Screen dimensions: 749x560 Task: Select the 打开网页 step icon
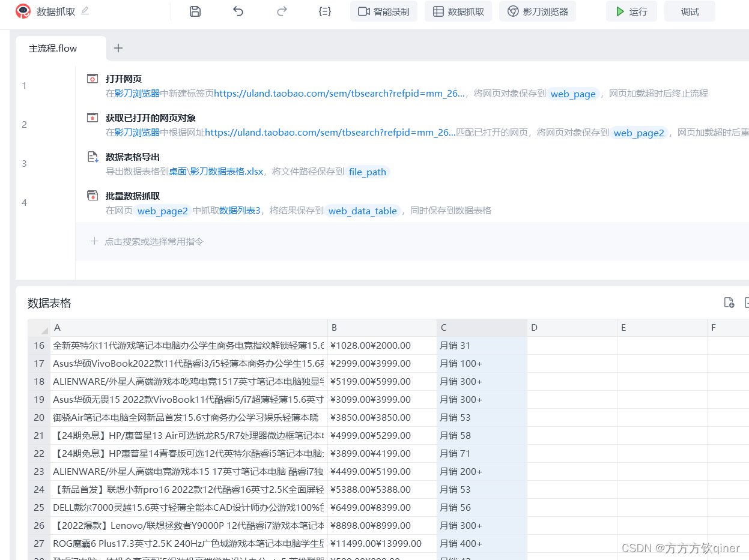92,79
